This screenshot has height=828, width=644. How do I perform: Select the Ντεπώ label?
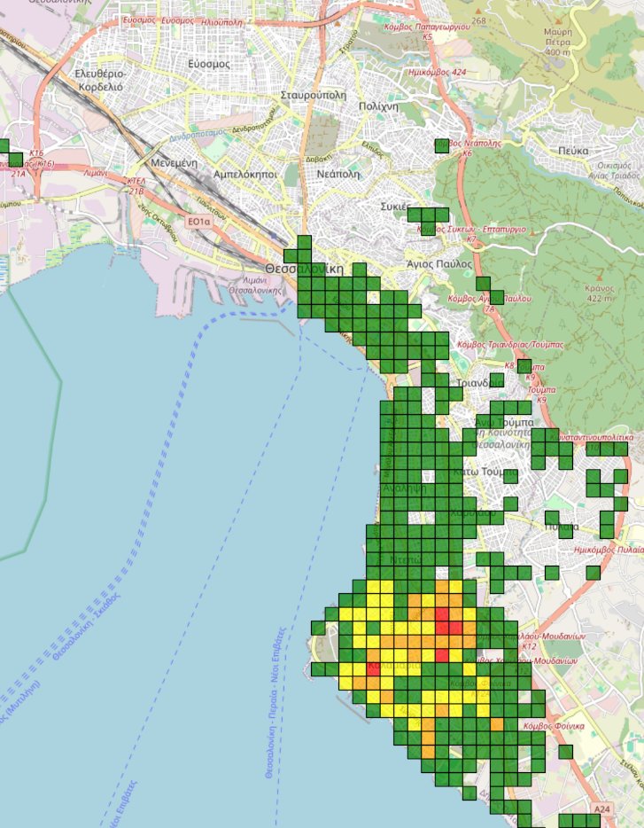[x=406, y=559]
